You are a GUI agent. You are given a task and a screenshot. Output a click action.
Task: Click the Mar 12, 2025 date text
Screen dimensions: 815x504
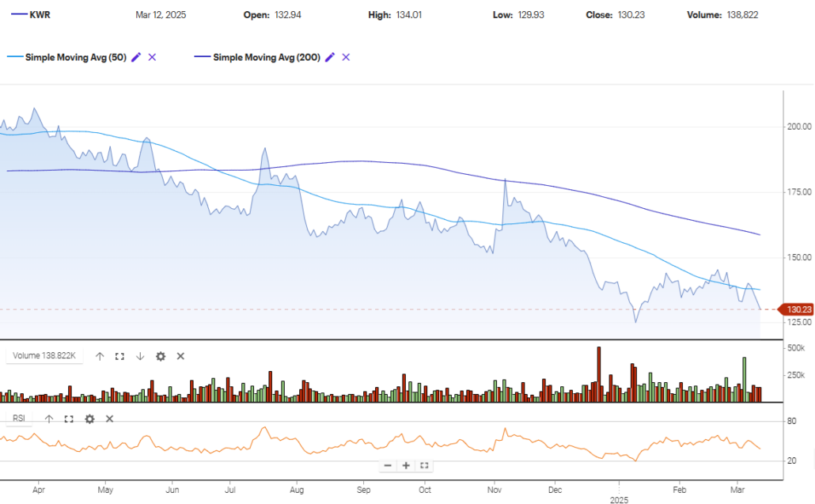click(161, 15)
